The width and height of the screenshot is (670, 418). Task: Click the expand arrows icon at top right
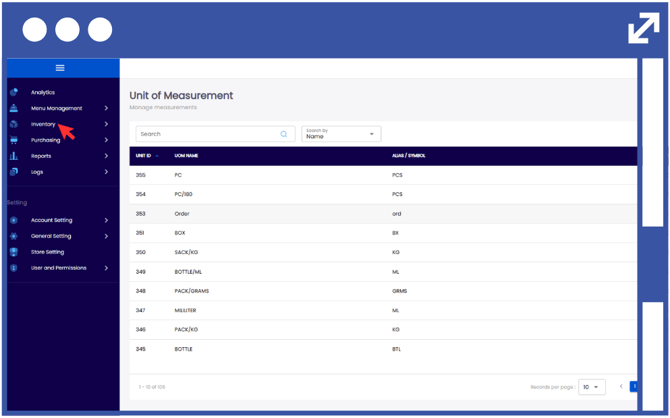pyautogui.click(x=643, y=29)
